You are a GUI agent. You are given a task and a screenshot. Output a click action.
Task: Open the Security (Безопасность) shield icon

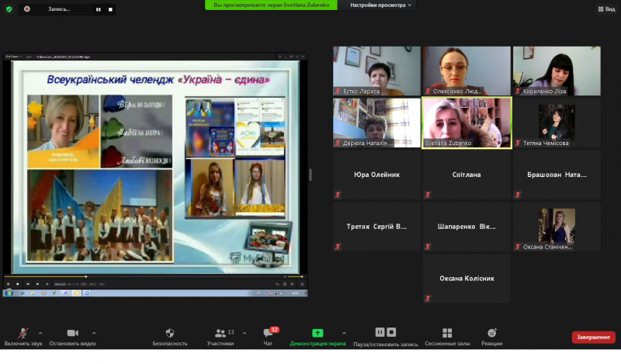[x=170, y=333]
